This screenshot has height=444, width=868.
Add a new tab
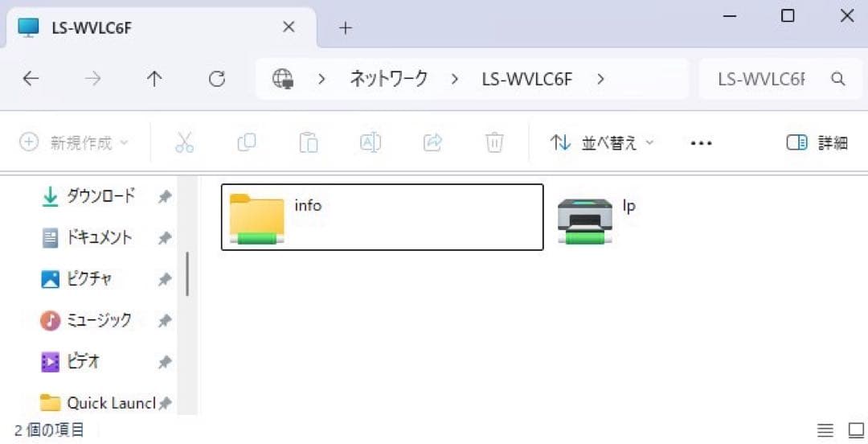(346, 27)
